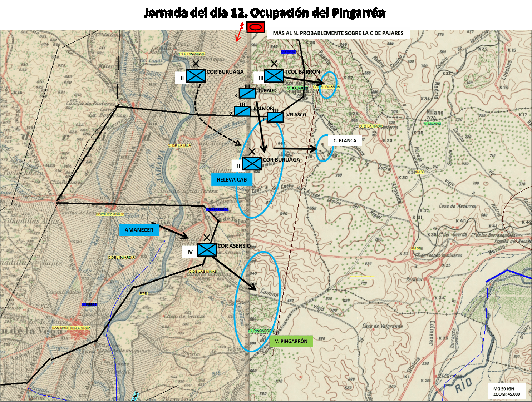Click the yellow C. DE LA ISLA label
Screen dimensions: 532x402
tap(179, 145)
